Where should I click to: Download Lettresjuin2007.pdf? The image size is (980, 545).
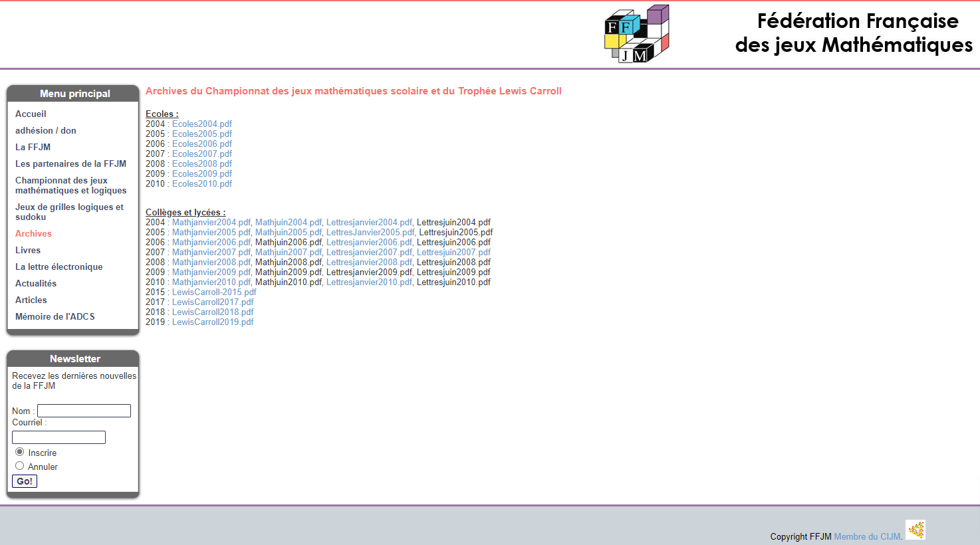click(453, 252)
